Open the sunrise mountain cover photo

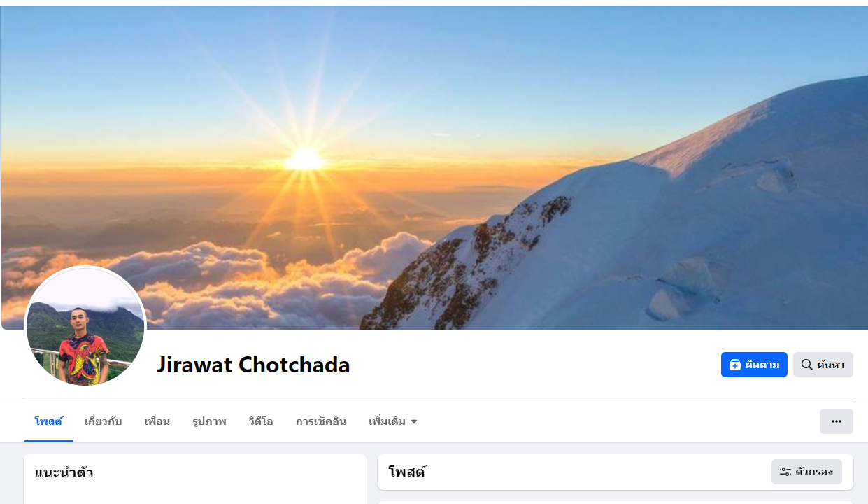434,167
